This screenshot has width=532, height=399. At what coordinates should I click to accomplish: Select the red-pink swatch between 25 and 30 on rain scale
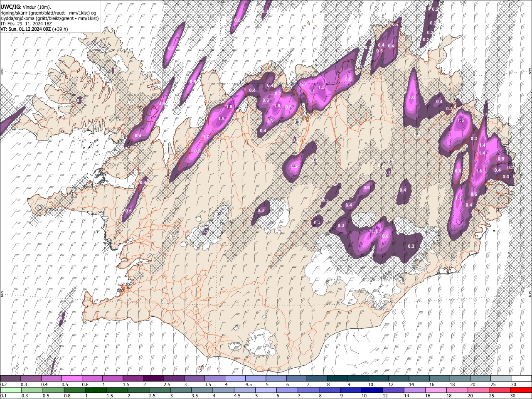499,390
